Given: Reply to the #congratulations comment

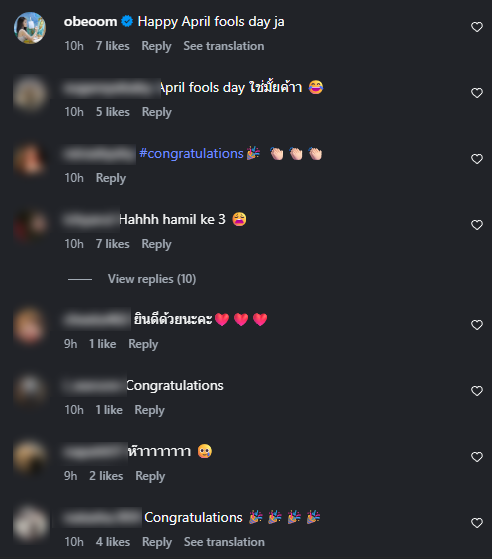Looking at the screenshot, I should click(x=111, y=178).
